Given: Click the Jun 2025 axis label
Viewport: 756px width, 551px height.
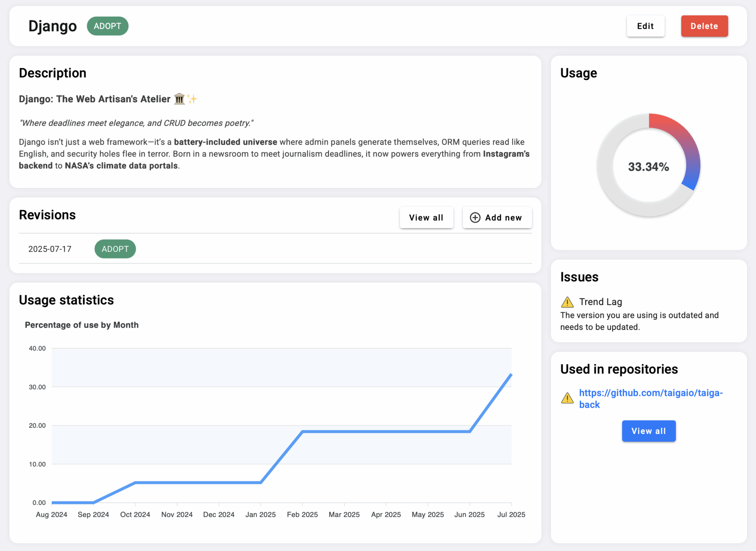Looking at the screenshot, I should pyautogui.click(x=469, y=514).
